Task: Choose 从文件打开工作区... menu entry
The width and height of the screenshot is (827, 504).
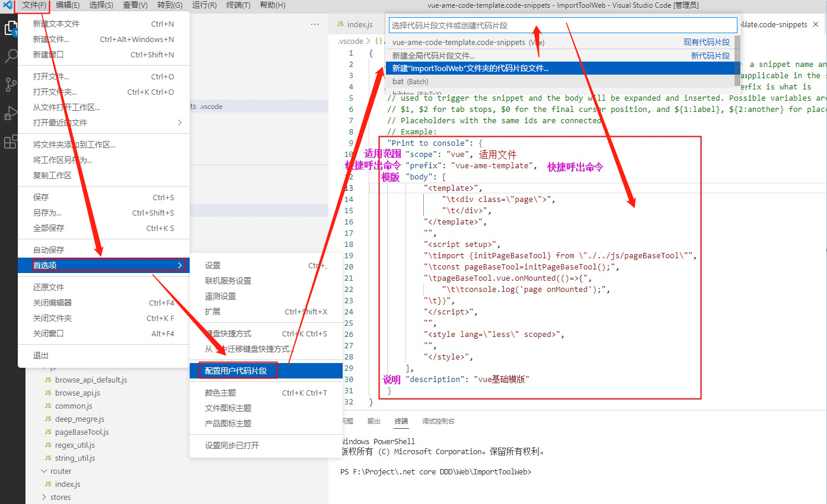Action: point(104,108)
